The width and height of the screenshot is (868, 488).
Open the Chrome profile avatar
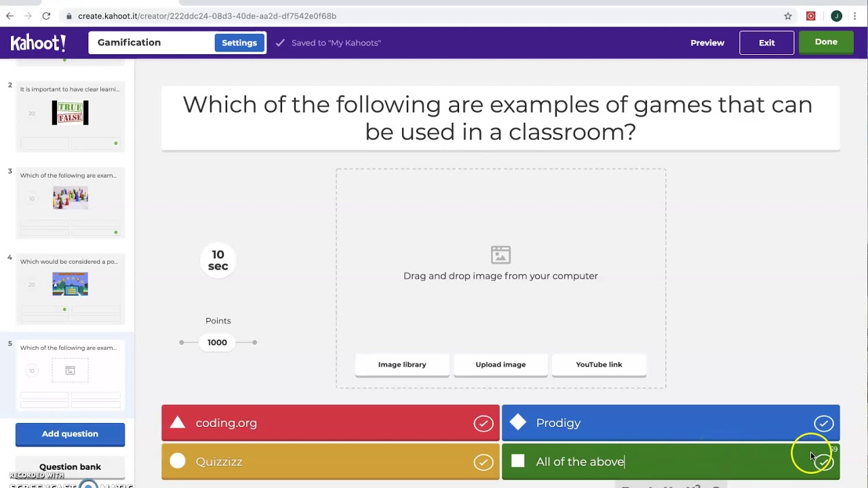[x=836, y=16]
